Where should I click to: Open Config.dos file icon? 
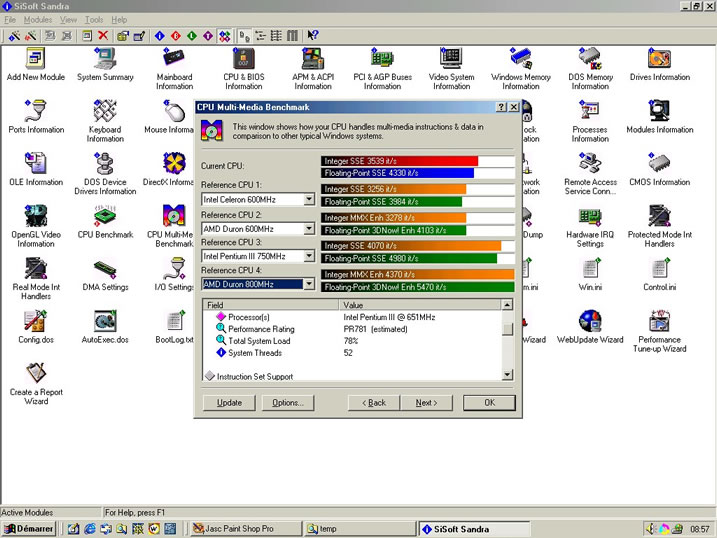click(x=36, y=327)
